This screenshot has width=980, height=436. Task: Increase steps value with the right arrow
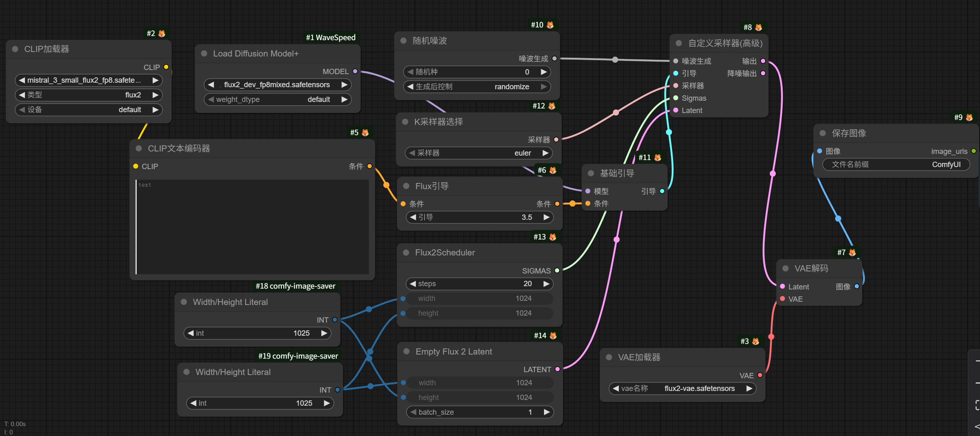(x=546, y=284)
